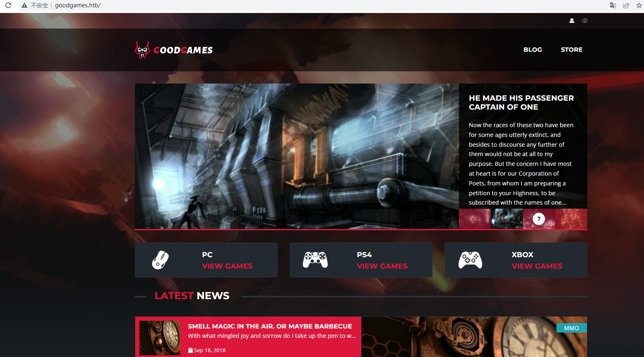Click VIEW GAMES under XBOX
Screen dimensions: 644x357
pos(537,266)
